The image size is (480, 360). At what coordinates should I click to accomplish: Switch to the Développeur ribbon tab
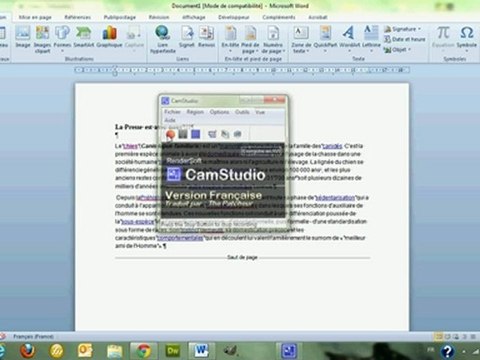point(234,17)
